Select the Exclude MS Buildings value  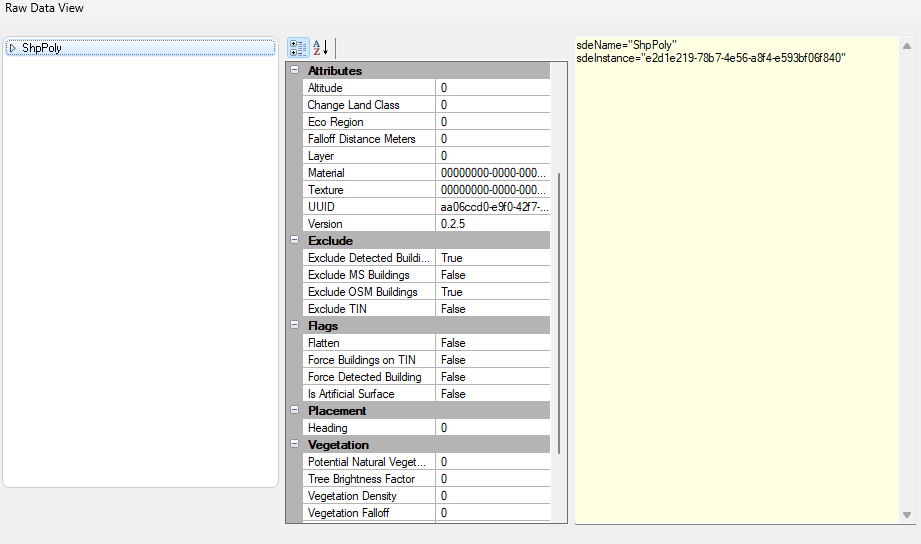[493, 275]
